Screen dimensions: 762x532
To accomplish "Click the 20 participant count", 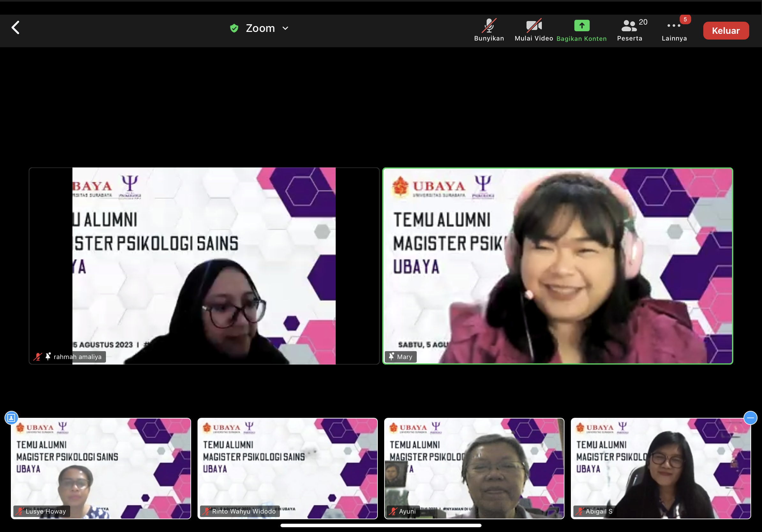I will 643,22.
